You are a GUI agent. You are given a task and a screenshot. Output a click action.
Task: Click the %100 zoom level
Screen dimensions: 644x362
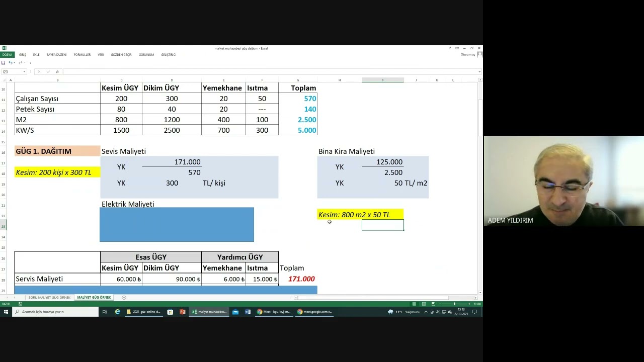pyautogui.click(x=477, y=304)
